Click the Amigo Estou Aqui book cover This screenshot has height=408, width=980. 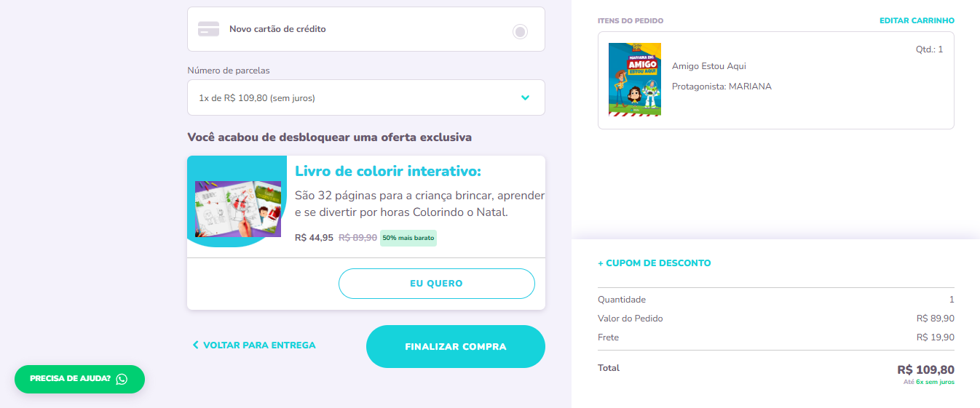click(x=635, y=79)
